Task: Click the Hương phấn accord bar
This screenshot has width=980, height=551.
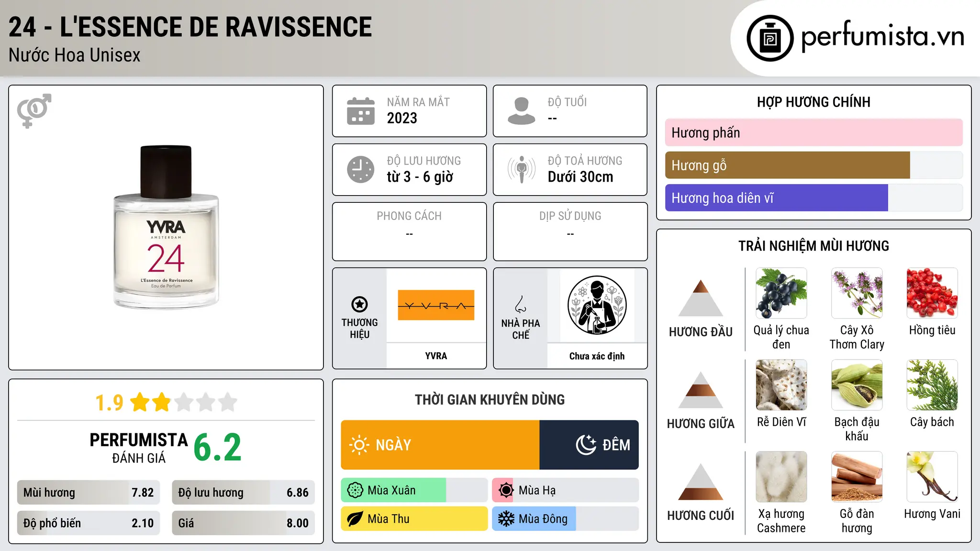Action: click(813, 132)
